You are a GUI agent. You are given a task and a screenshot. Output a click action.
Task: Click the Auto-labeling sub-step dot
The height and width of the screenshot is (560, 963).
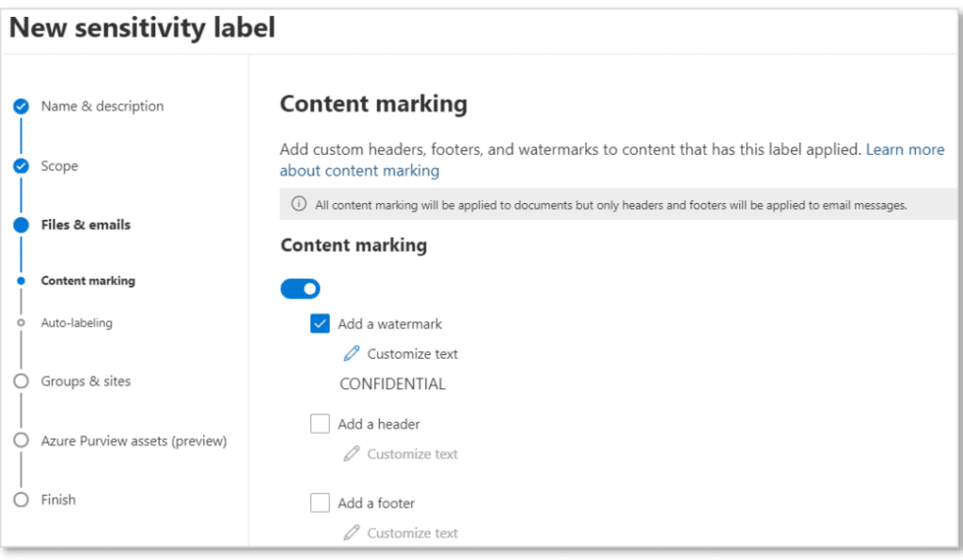click(x=21, y=322)
